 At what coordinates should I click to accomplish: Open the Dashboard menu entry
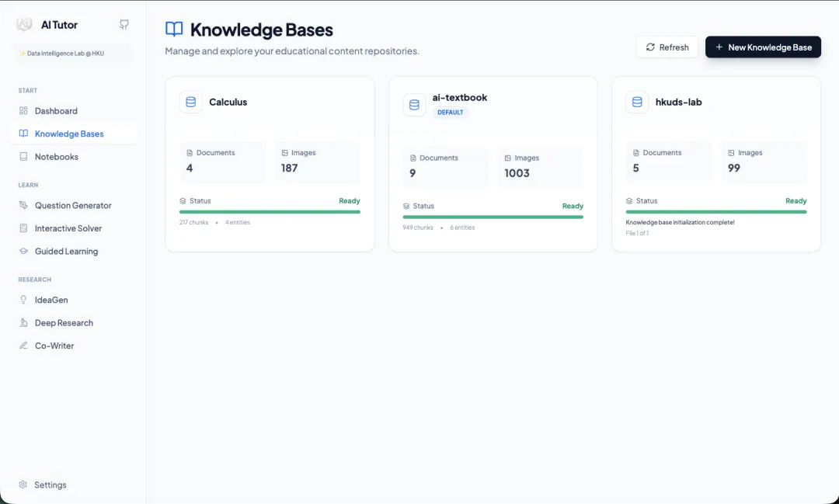click(x=57, y=111)
